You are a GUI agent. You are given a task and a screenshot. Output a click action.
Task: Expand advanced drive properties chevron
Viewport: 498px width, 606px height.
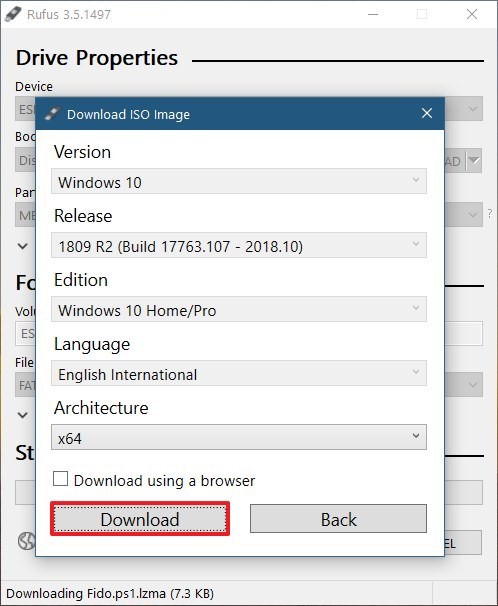tap(23, 246)
